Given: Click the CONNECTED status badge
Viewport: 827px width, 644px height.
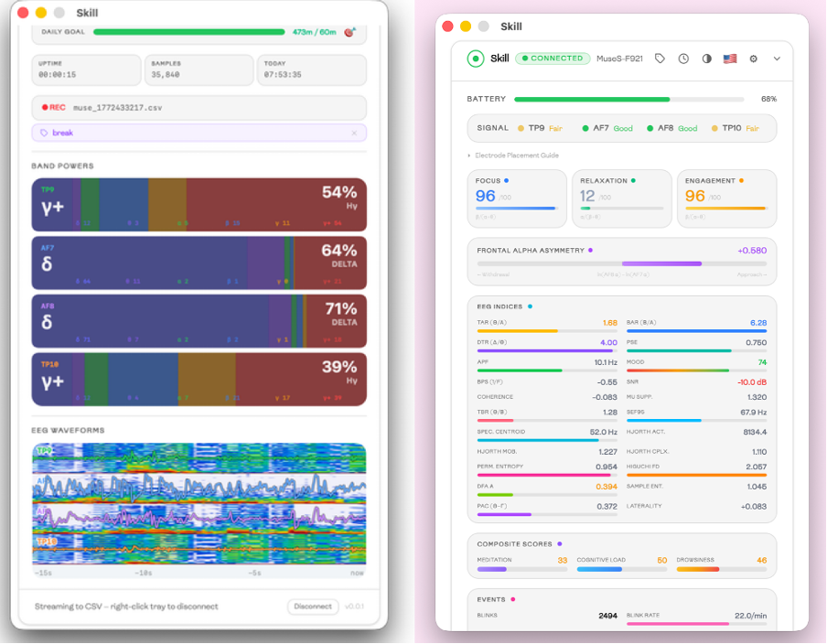Looking at the screenshot, I should [553, 59].
